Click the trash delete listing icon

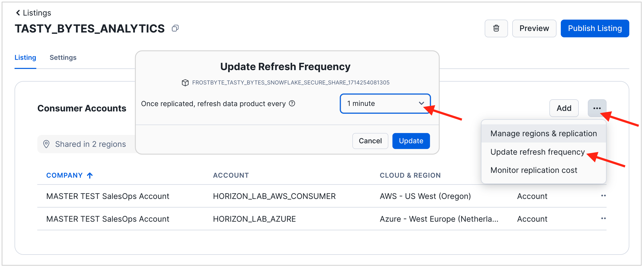pyautogui.click(x=496, y=28)
